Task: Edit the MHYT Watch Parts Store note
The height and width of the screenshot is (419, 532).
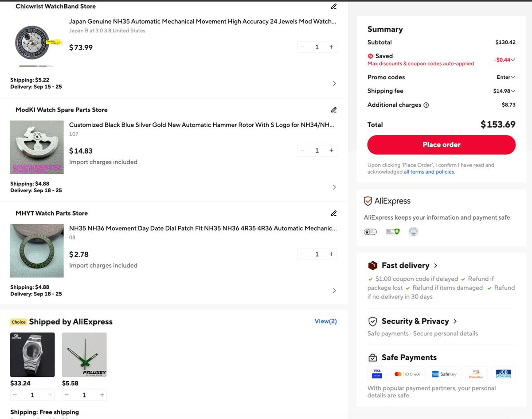Action: point(334,213)
